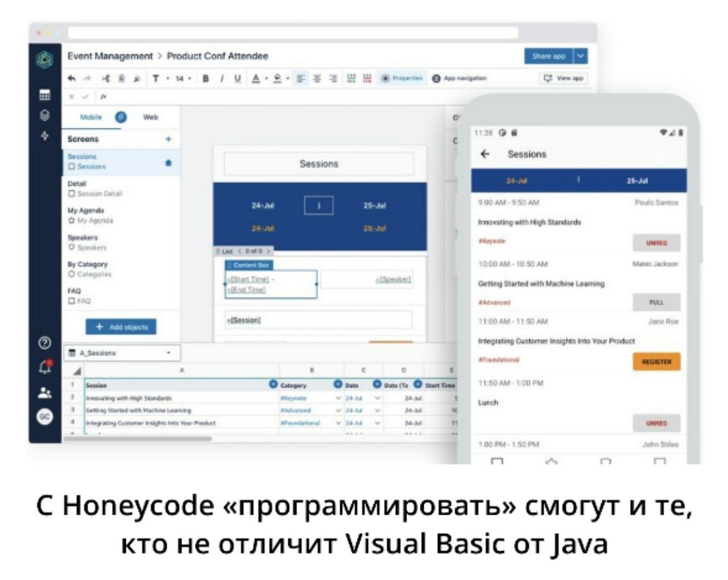Tap the FULL button on phone preview
728x580 pixels.
(x=656, y=303)
